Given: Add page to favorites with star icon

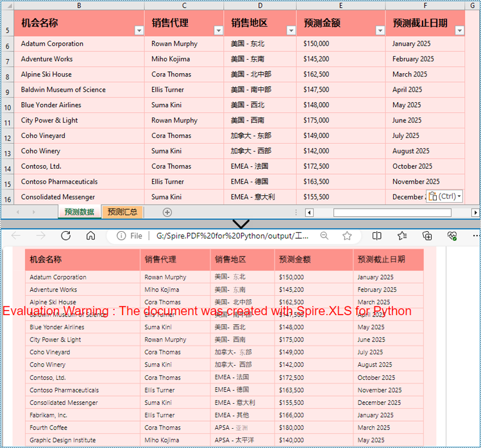Looking at the screenshot, I should [x=347, y=236].
